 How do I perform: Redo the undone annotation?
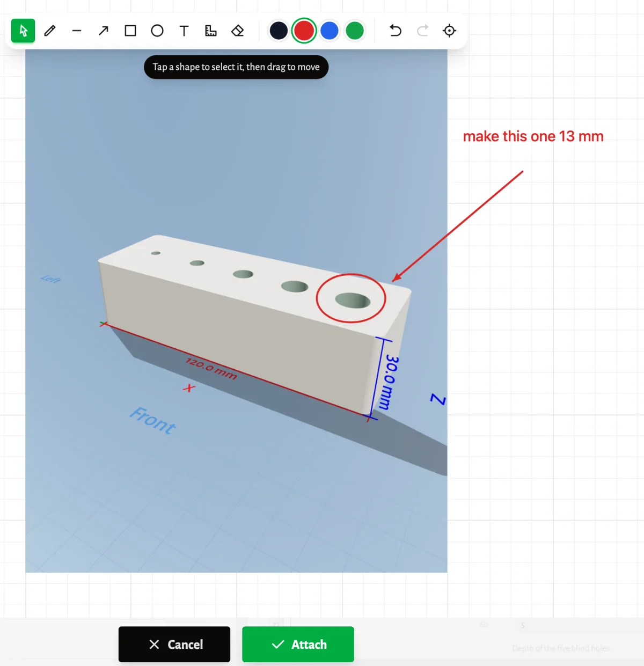tap(422, 31)
